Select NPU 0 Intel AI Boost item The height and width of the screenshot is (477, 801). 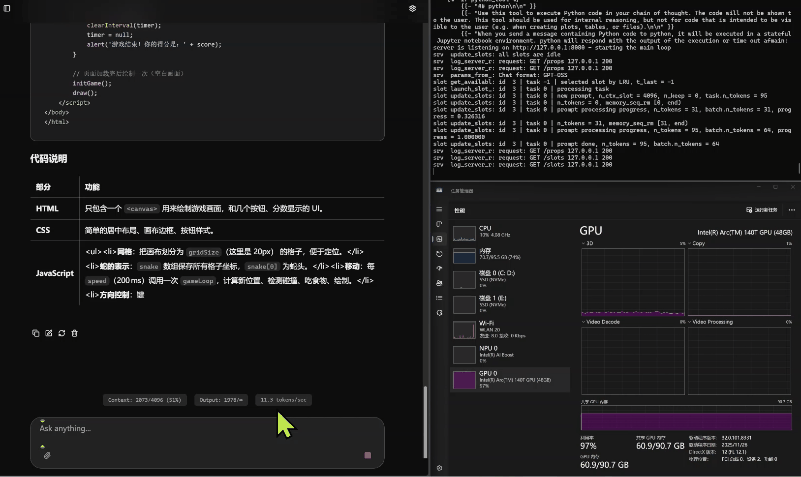pyautogui.click(x=510, y=354)
